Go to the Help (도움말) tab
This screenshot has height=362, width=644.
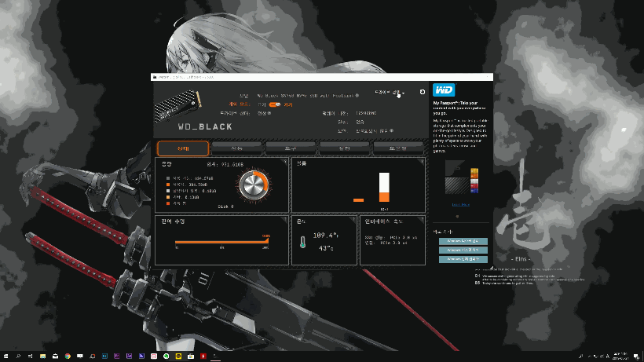(x=398, y=148)
